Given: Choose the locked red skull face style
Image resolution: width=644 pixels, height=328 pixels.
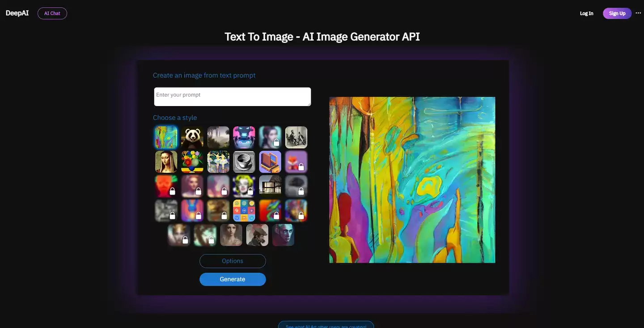Looking at the screenshot, I should pos(166,186).
